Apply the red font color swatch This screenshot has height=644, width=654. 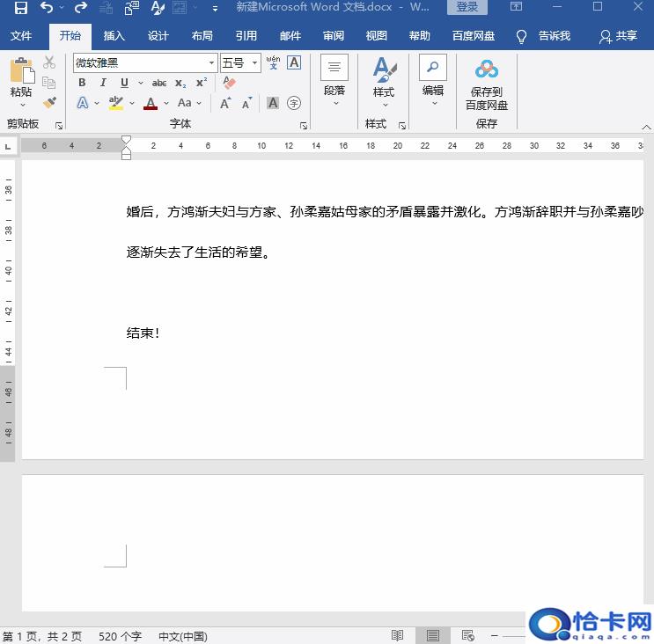tap(150, 103)
